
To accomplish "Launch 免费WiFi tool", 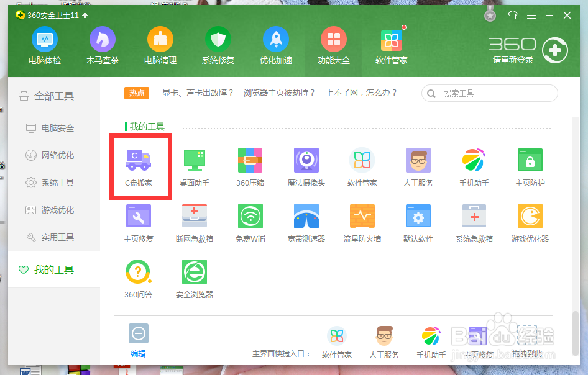I will click(x=250, y=223).
